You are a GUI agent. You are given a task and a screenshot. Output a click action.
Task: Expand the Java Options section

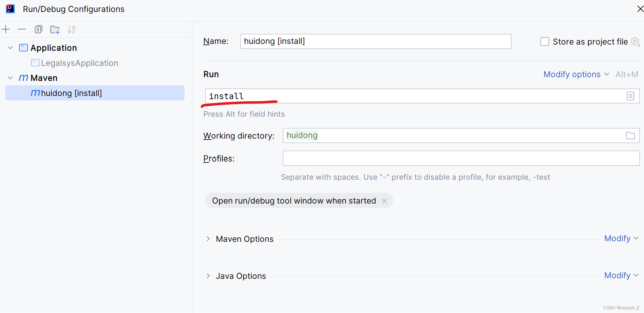click(x=208, y=276)
